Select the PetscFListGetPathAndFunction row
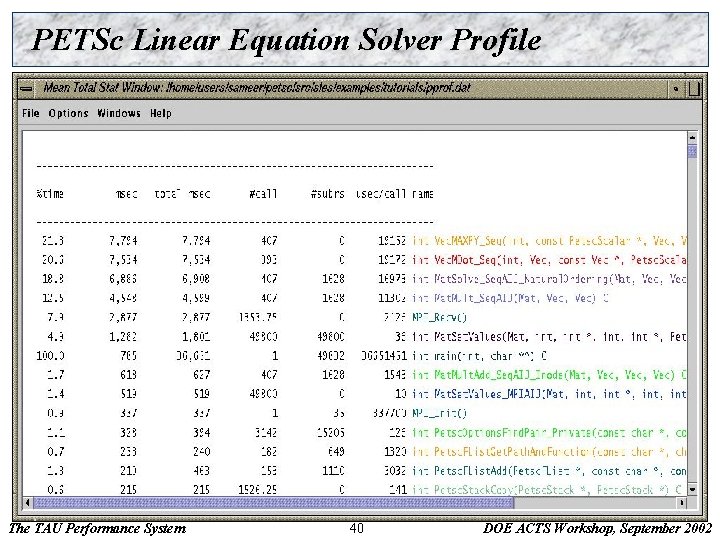 coord(361,452)
